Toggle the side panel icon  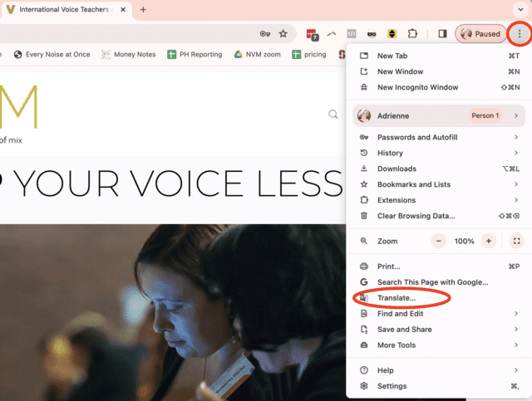coord(442,34)
